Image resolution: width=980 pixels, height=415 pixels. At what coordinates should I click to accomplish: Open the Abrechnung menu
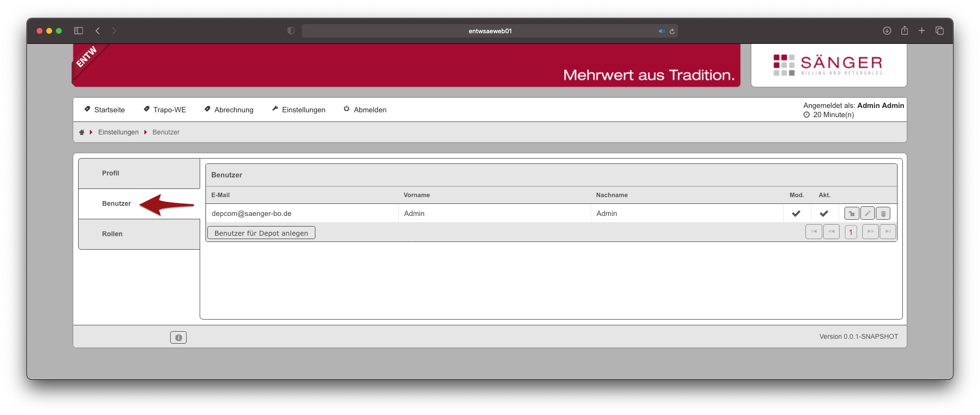click(x=229, y=110)
